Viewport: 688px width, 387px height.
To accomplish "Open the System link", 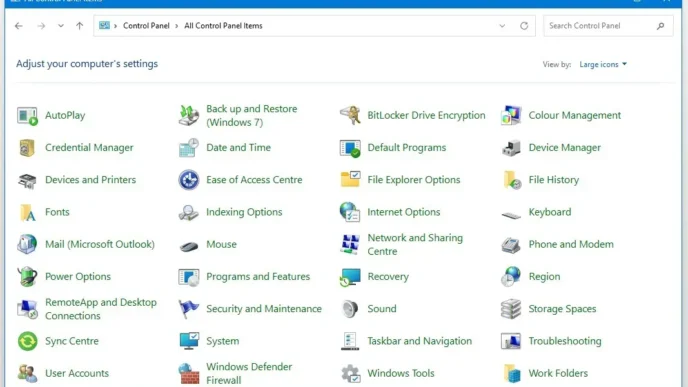I will (222, 341).
